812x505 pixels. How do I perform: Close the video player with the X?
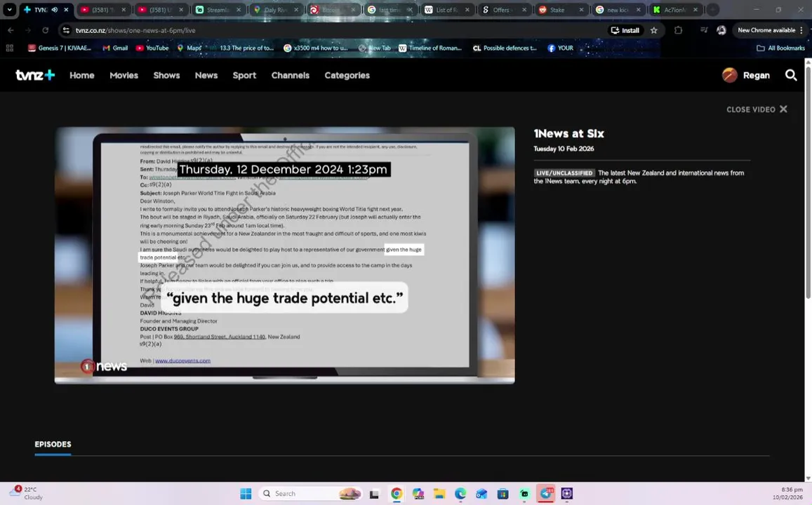tap(783, 109)
